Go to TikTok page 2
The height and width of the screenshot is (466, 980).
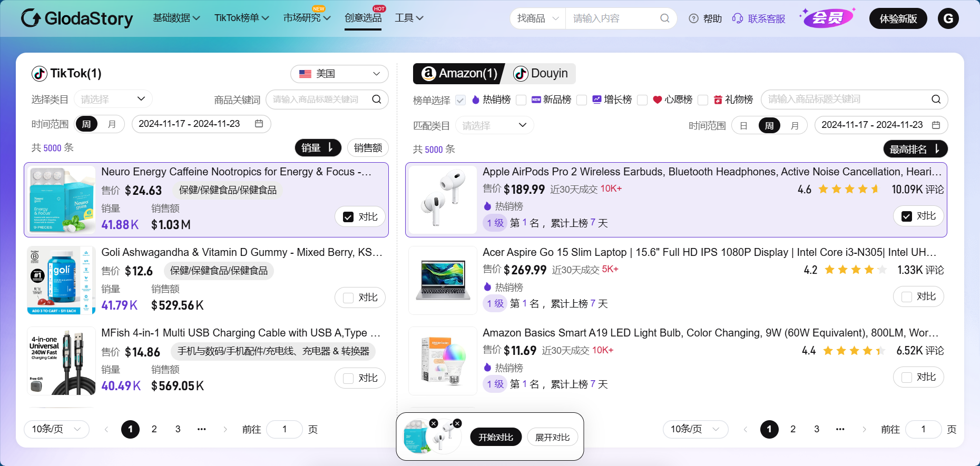[x=154, y=429]
